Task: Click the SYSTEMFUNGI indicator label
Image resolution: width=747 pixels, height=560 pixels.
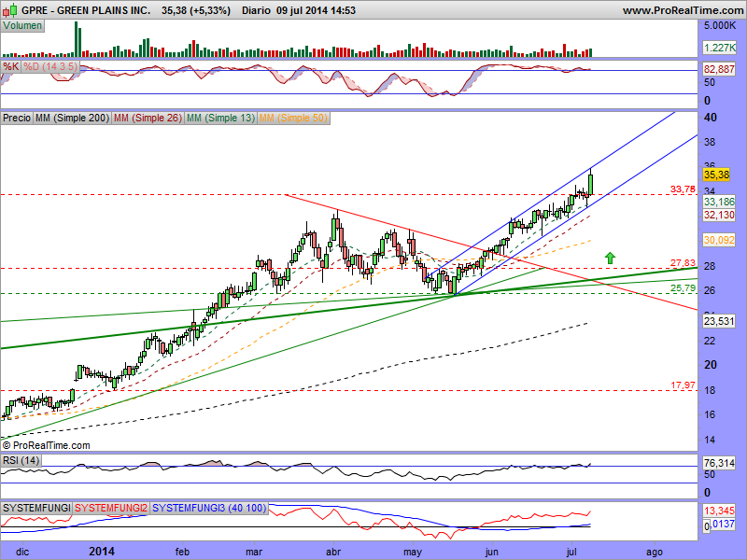Action: [x=36, y=508]
